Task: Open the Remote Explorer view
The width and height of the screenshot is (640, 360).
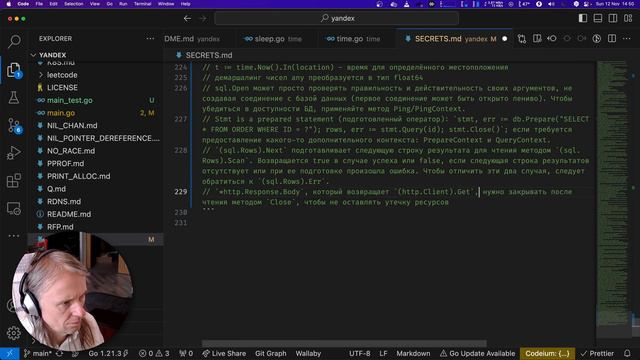Action: [x=14, y=209]
